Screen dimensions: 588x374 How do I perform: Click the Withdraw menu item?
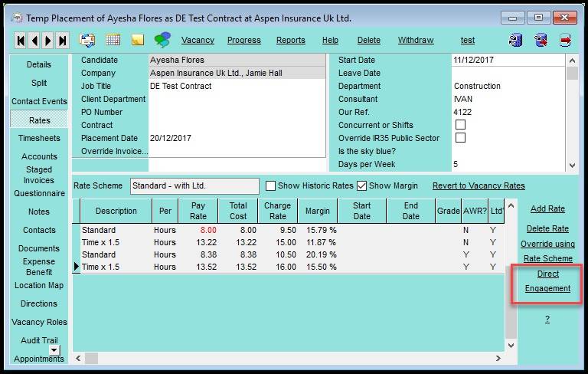[x=416, y=40]
